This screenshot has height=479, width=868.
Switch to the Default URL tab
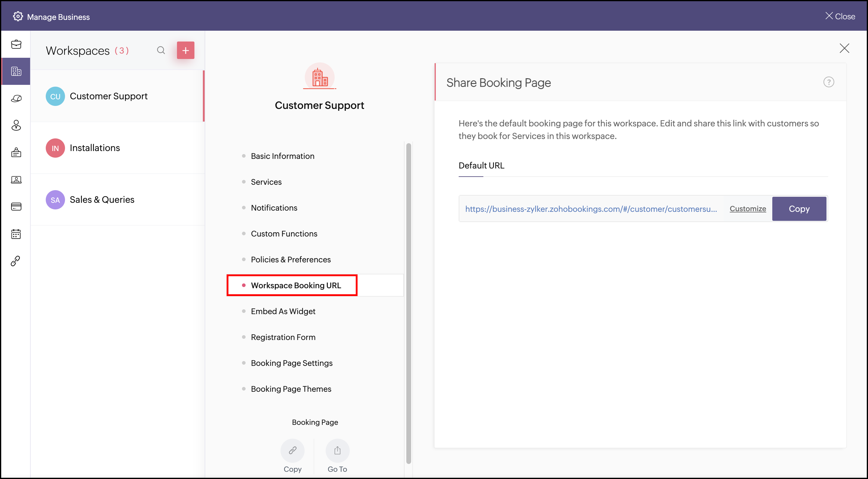pos(481,165)
